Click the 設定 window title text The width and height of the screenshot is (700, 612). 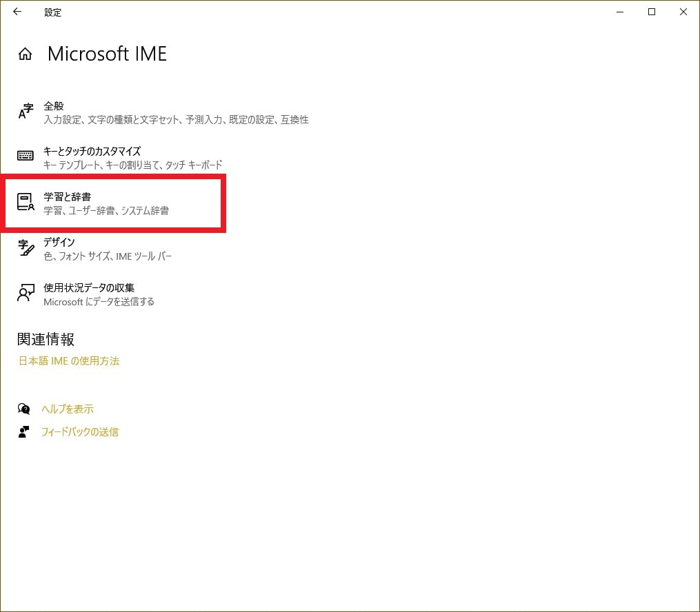pos(52,12)
